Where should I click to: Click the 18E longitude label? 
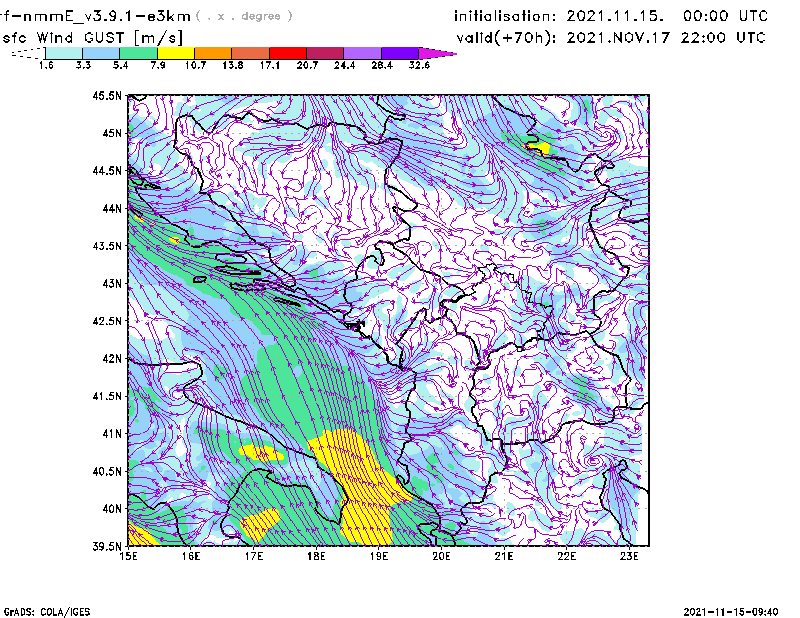[316, 556]
